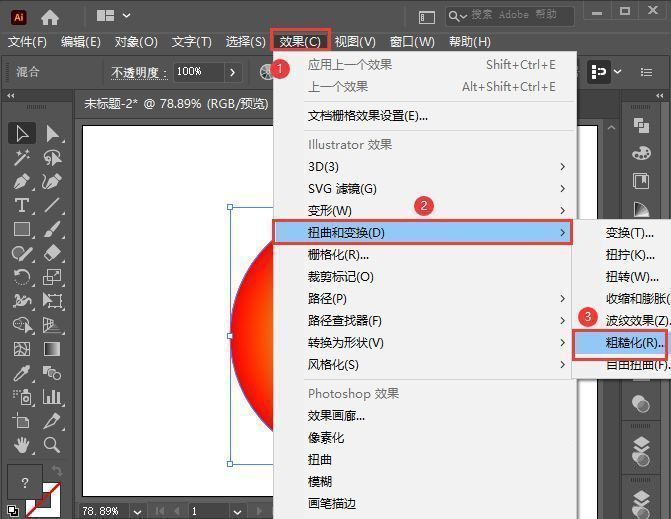This screenshot has width=671, height=519.
Task: Reset default fill and stroke
Action: point(13,511)
